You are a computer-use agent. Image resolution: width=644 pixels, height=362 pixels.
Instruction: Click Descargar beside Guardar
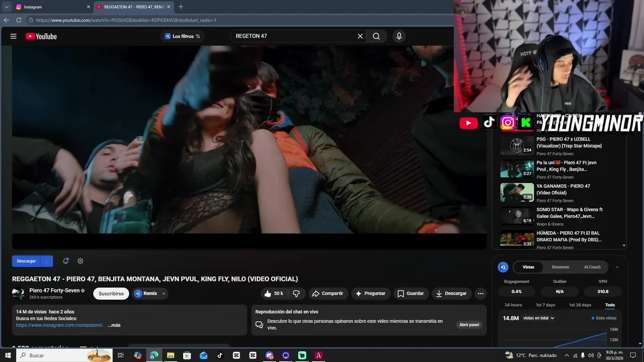tap(451, 294)
